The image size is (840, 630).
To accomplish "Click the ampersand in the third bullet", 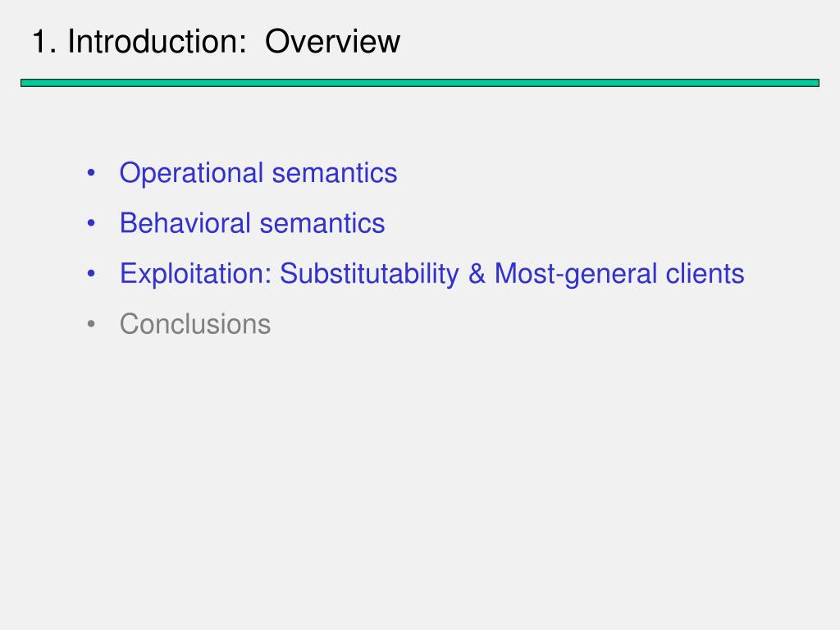I will pyautogui.click(x=477, y=274).
